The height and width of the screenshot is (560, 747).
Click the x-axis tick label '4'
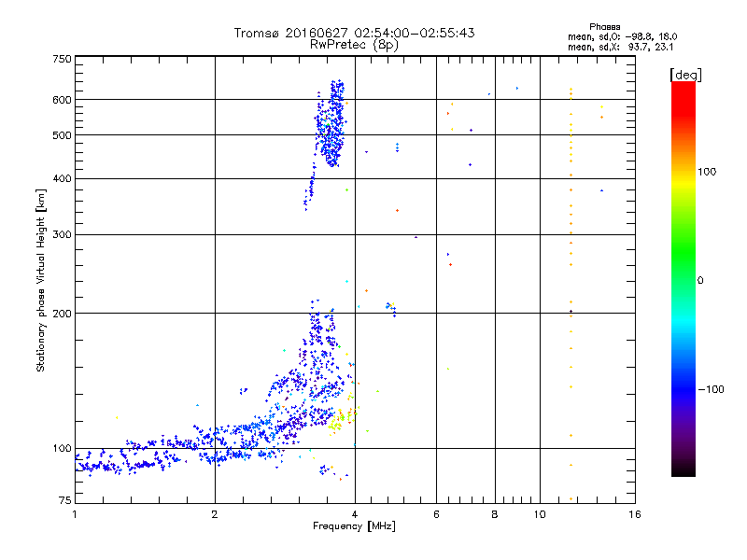point(355,514)
